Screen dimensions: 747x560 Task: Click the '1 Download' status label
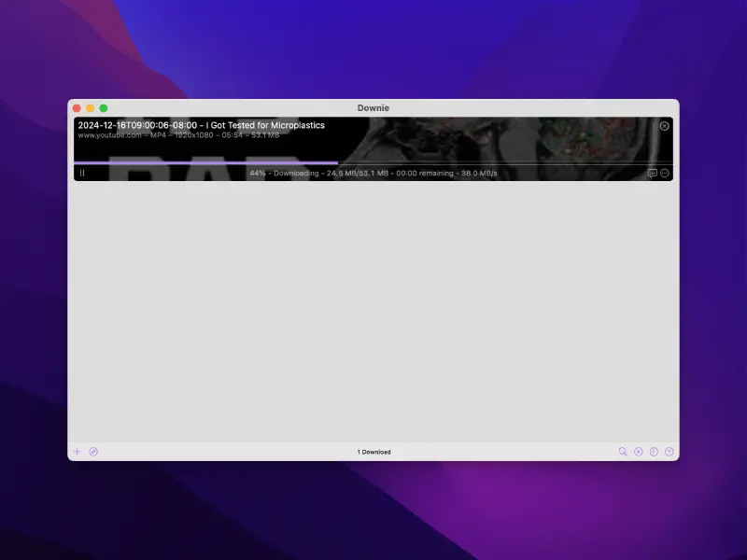point(373,452)
